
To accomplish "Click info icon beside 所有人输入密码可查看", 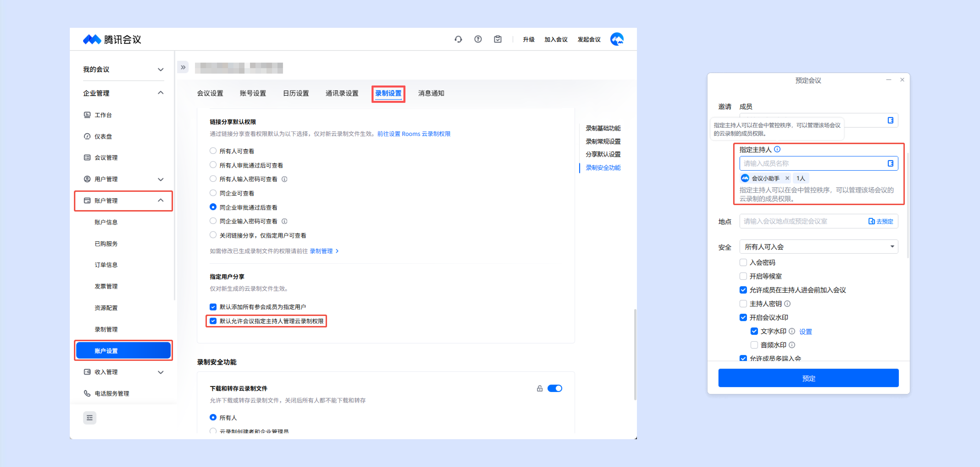I will point(284,179).
